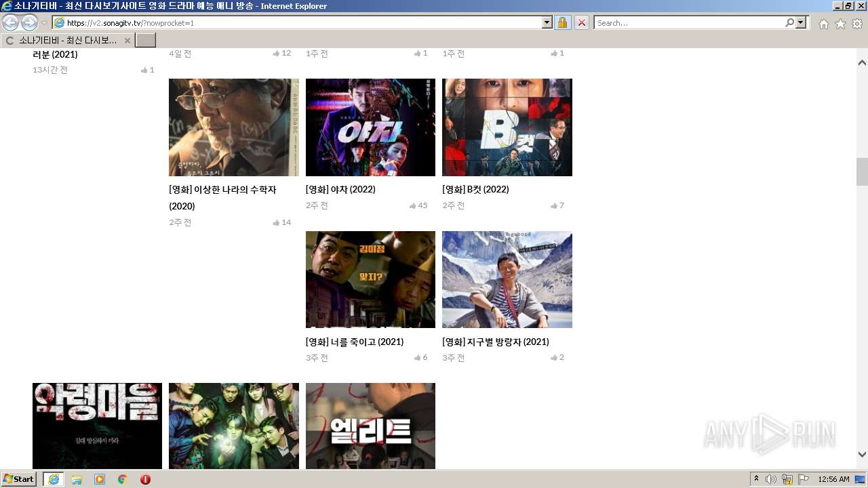This screenshot has height=488, width=868.
Task: Click thumbs-up icon for 지구별 방랑자
Action: [x=554, y=358]
